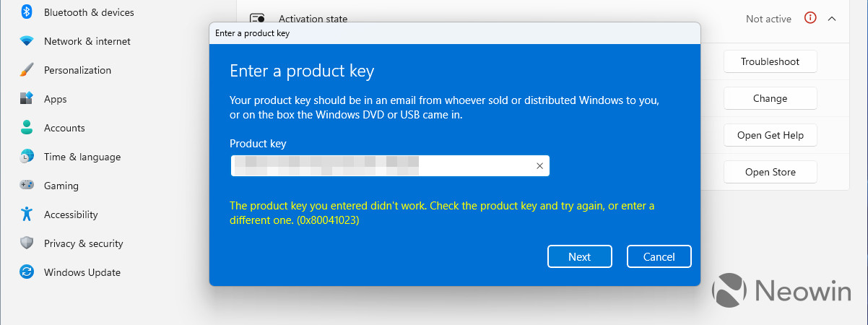The height and width of the screenshot is (325, 868).
Task: Clear the product key field with X
Action: click(539, 166)
